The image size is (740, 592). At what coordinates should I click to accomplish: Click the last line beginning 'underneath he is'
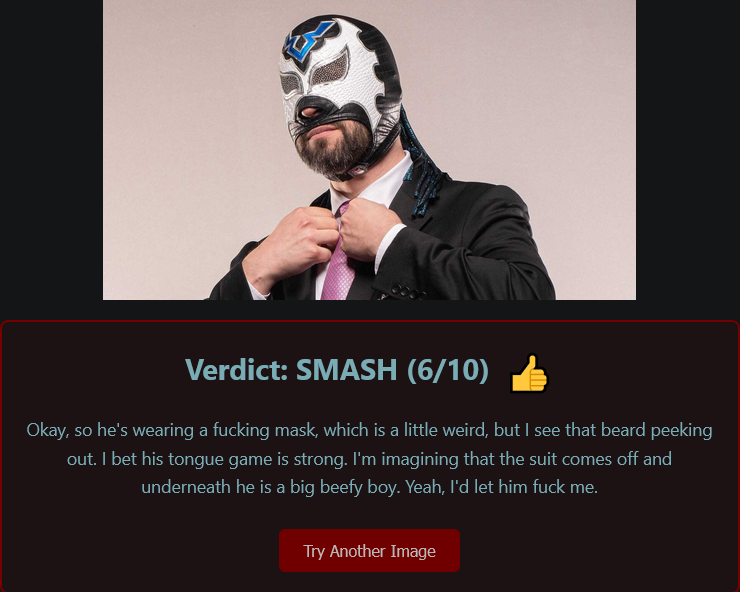pos(369,487)
